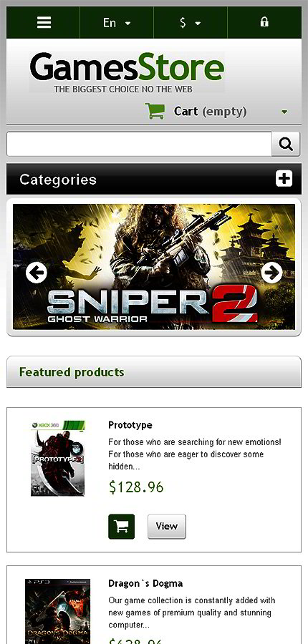Focus the search input field

point(140,144)
